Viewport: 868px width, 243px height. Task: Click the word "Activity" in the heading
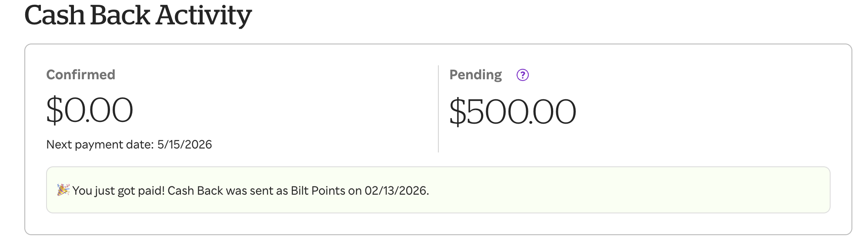pos(204,16)
